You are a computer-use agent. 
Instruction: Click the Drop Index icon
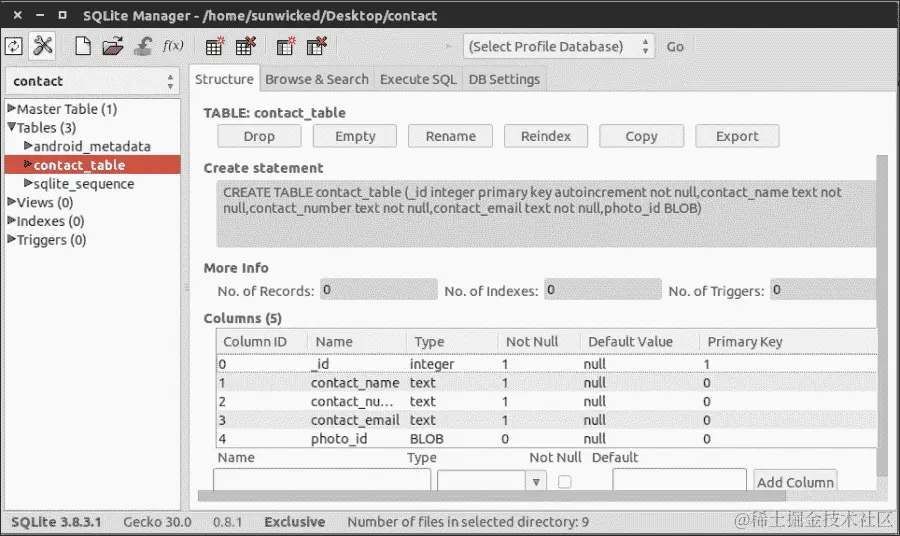pyautogui.click(x=316, y=46)
